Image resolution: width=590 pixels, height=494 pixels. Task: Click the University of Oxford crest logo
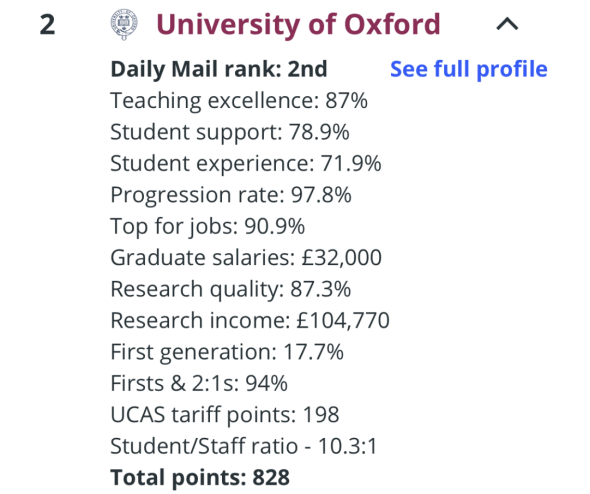pyautogui.click(x=124, y=25)
